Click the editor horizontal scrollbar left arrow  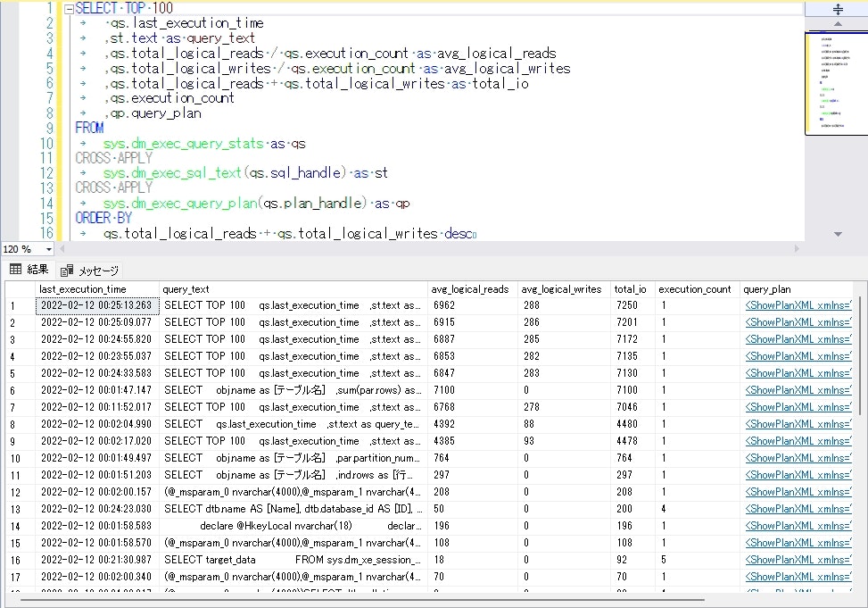[x=62, y=249]
